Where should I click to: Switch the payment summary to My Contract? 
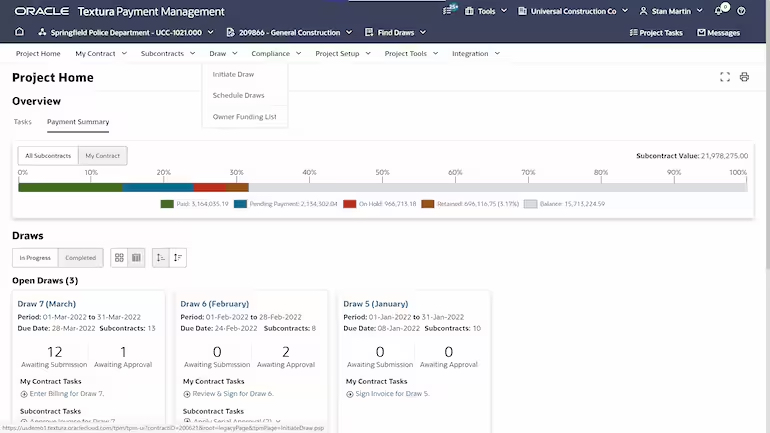[103, 156]
